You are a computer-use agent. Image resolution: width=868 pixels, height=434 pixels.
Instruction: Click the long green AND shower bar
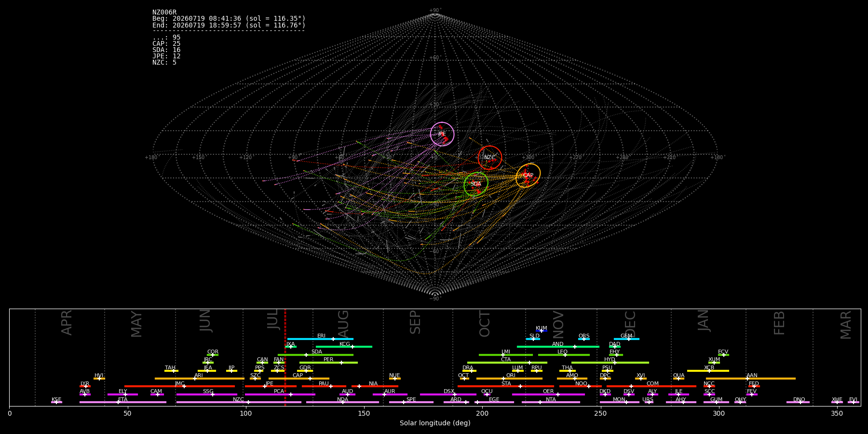pos(558,347)
